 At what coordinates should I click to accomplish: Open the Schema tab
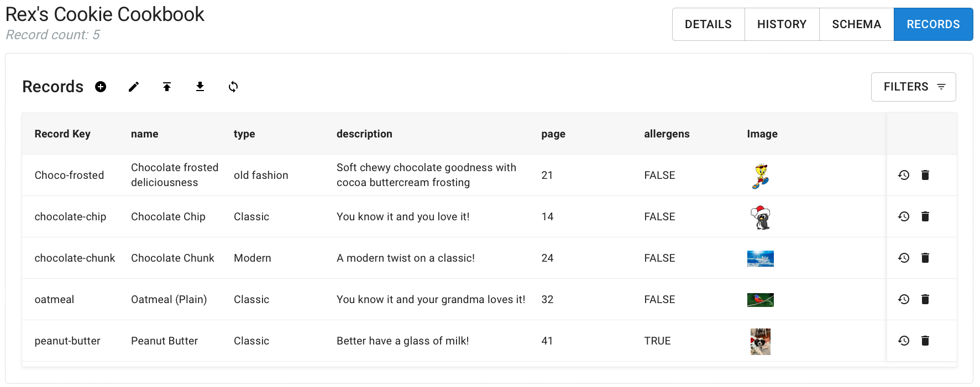point(856,24)
